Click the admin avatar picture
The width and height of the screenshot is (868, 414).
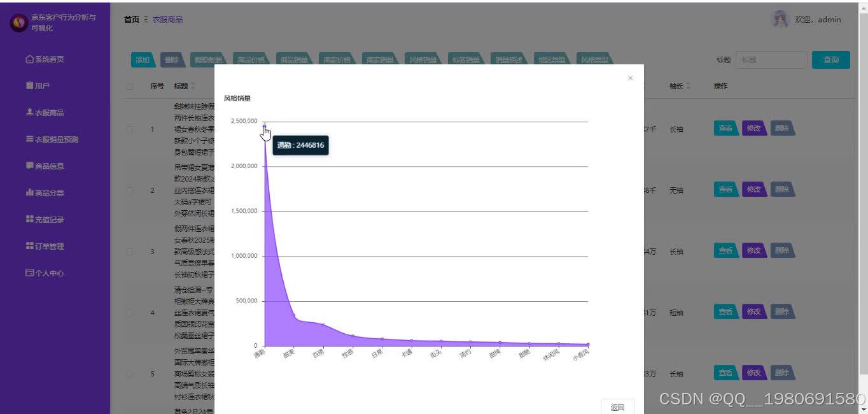pyautogui.click(x=780, y=20)
